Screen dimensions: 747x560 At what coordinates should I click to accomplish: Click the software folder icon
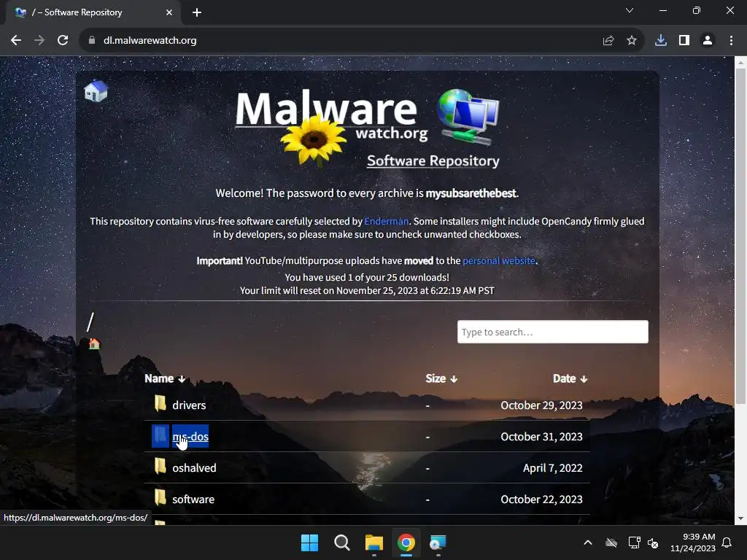(x=160, y=498)
